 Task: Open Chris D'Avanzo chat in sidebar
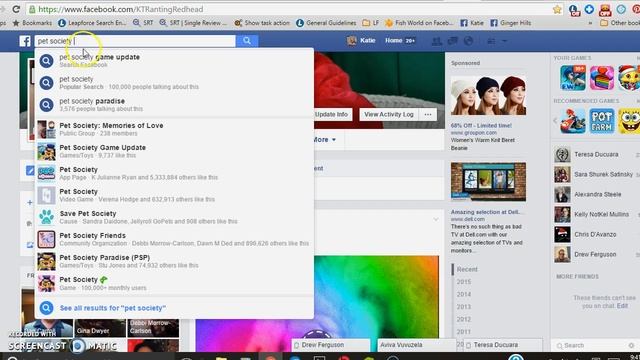pyautogui.click(x=596, y=235)
